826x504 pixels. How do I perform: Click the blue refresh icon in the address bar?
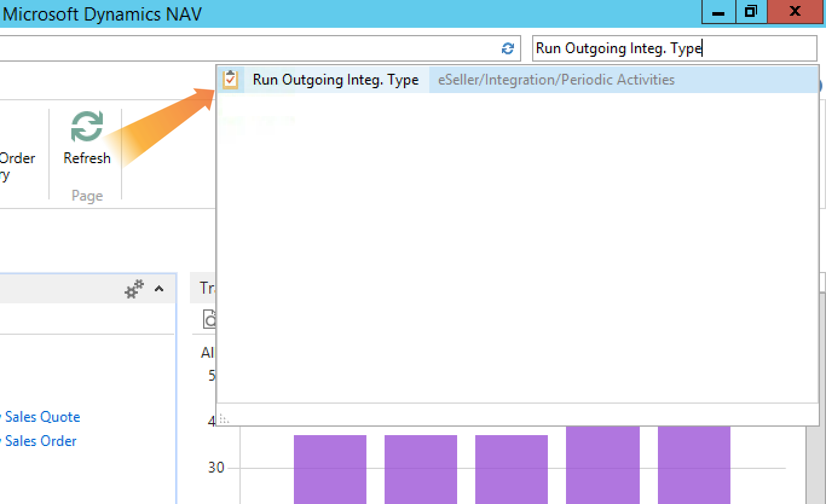pyautogui.click(x=508, y=48)
